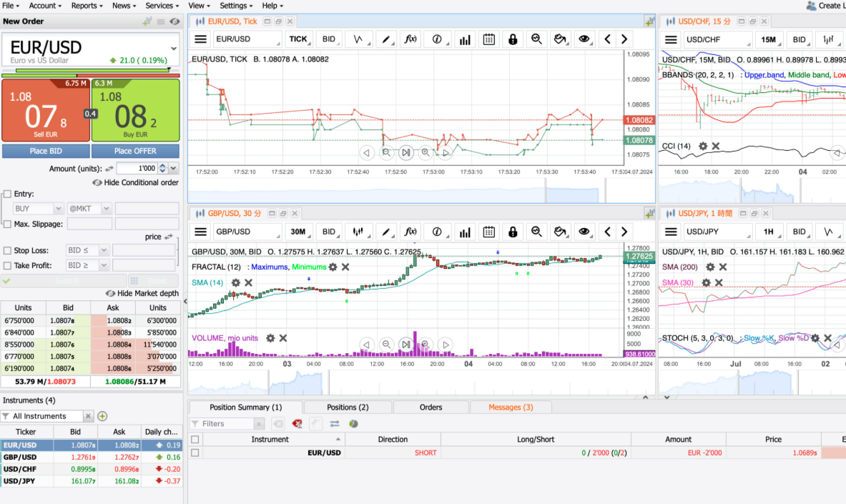Toggle the eye icon in New Order panel header

[174, 21]
